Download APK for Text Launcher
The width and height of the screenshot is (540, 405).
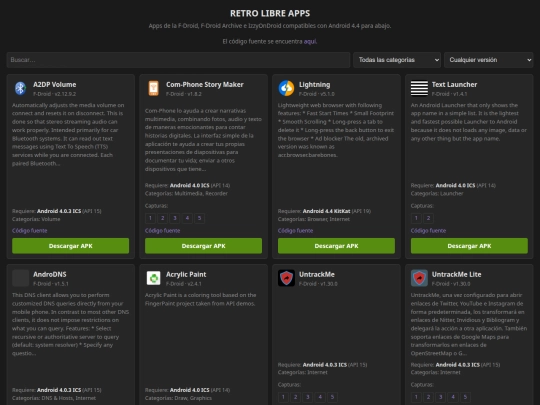tap(469, 246)
